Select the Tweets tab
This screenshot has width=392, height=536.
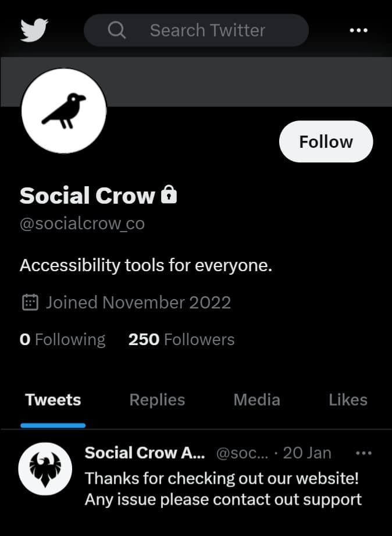[52, 400]
